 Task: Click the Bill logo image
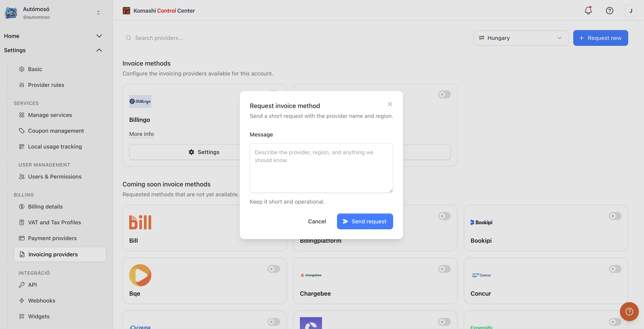(140, 222)
